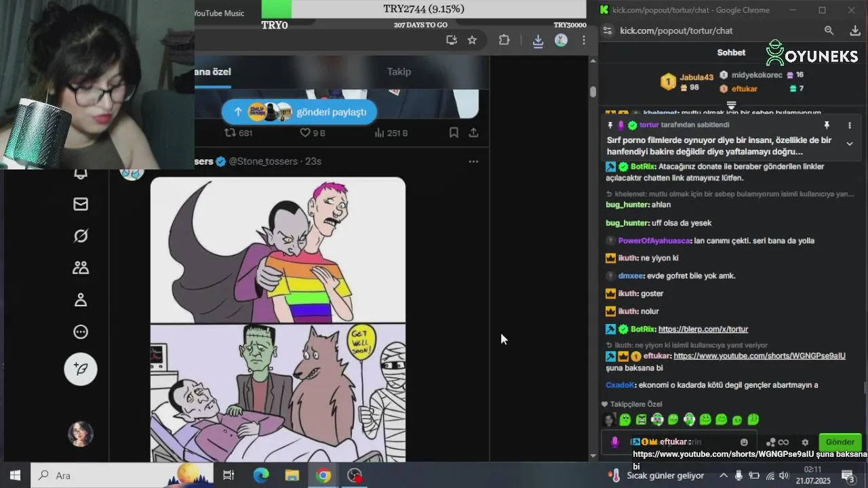
Task: Open Windows notification center
Action: click(848, 475)
